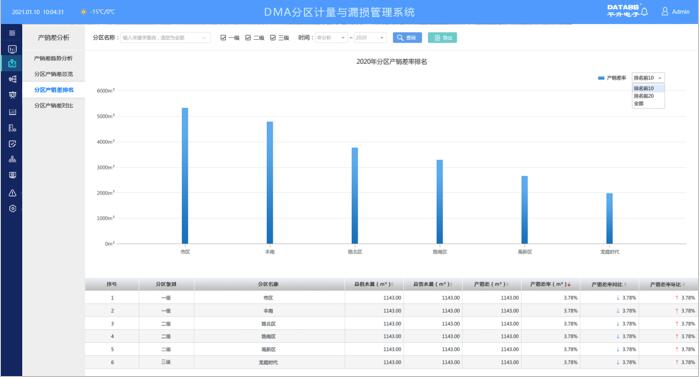This screenshot has width=700, height=377.
Task: Open the monitor dashboard sidebar icon
Action: coord(12,49)
